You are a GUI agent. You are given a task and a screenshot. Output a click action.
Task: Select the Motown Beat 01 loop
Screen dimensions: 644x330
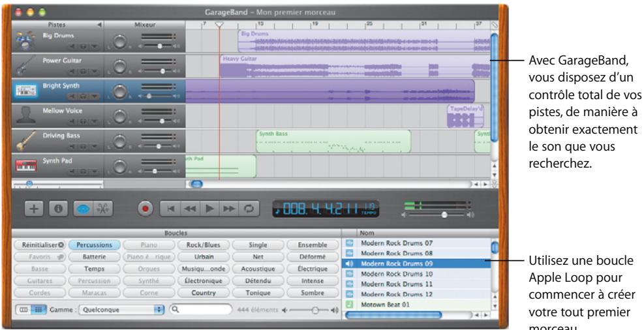[x=416, y=305]
